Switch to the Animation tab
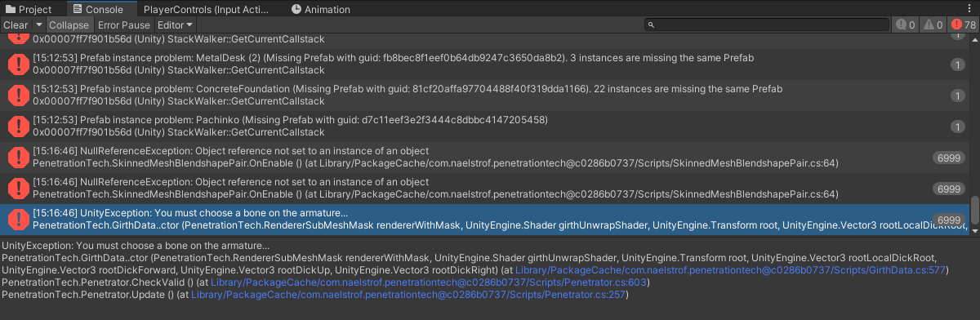The height and width of the screenshot is (320, 980). pos(323,10)
